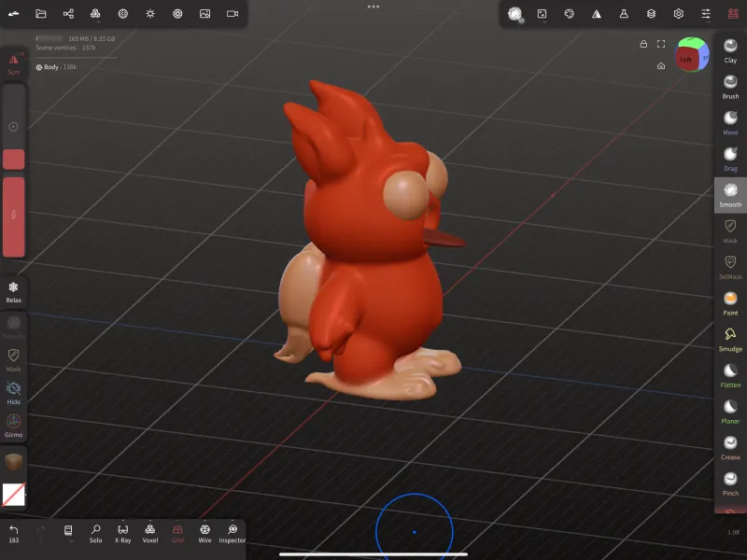This screenshot has width=747, height=560.
Task: Select the Crease tool
Action: pos(730,449)
